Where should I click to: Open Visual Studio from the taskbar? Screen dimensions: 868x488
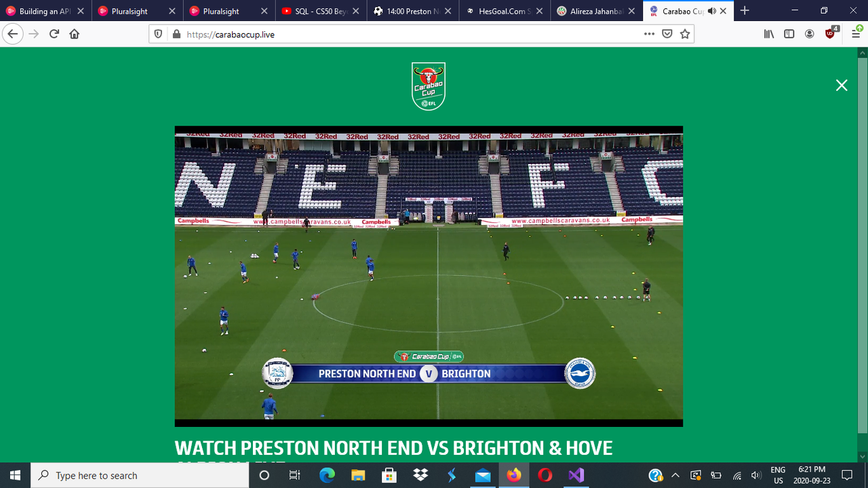(576, 475)
